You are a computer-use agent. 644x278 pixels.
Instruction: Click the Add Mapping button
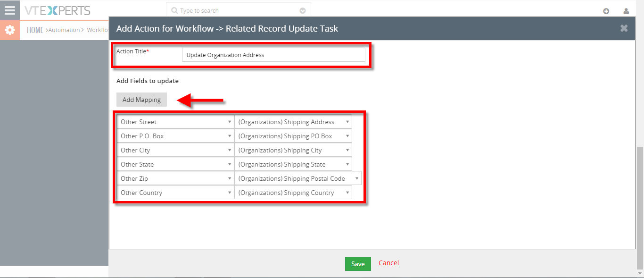tap(141, 100)
